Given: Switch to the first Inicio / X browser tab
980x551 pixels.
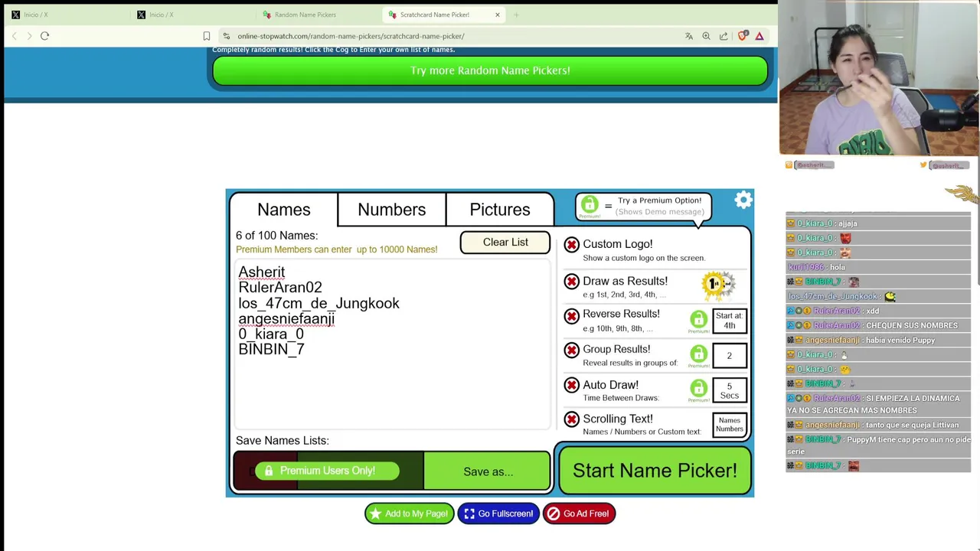Looking at the screenshot, I should [64, 15].
